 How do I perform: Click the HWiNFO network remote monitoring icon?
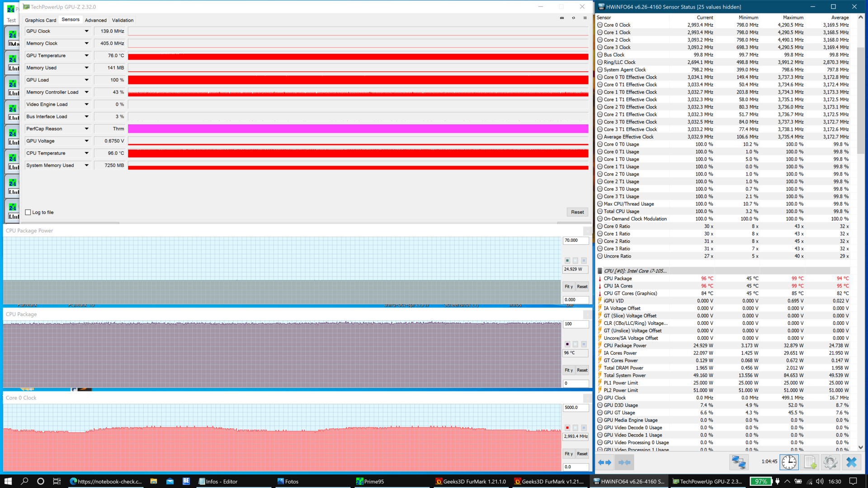coord(739,462)
